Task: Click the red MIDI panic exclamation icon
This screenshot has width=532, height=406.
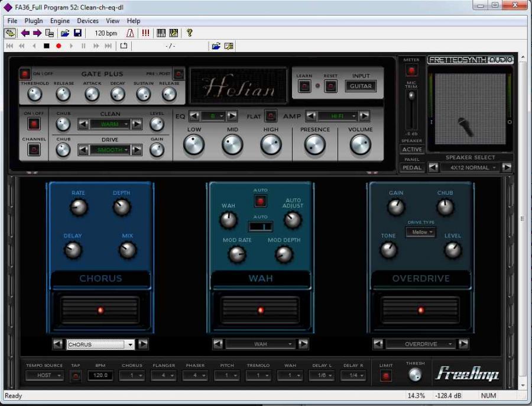Action: pyautogui.click(x=145, y=33)
